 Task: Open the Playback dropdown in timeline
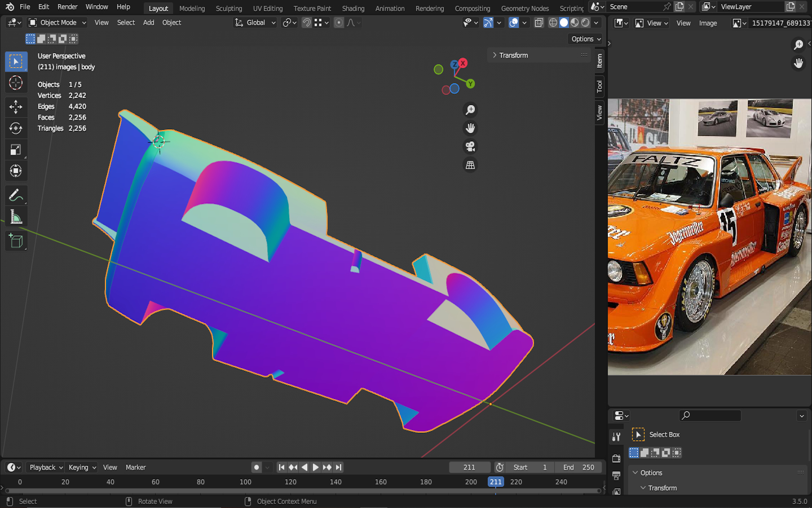[46, 467]
